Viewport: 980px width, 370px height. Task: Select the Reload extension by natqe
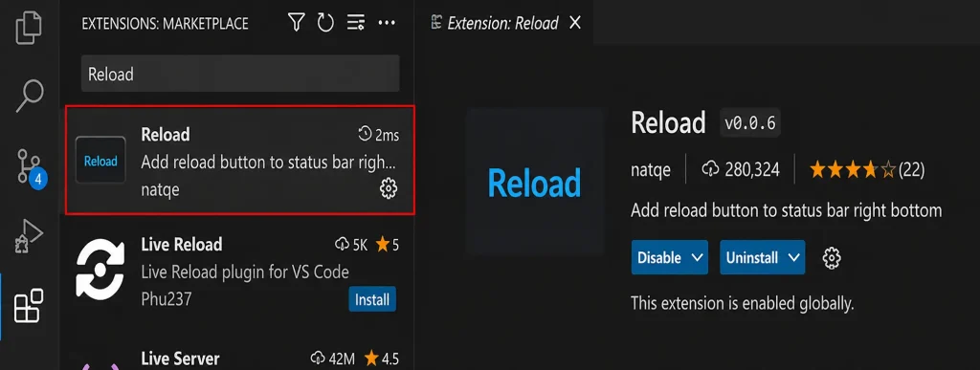click(240, 161)
